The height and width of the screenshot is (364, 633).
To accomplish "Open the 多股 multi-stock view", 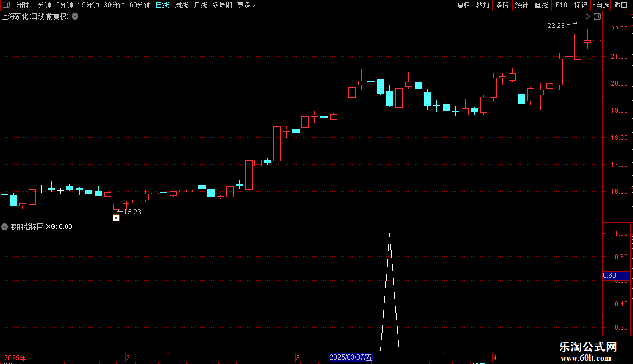I will tap(502, 5).
